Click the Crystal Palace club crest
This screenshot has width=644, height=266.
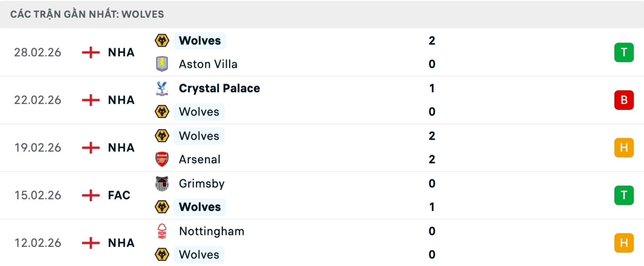click(162, 88)
